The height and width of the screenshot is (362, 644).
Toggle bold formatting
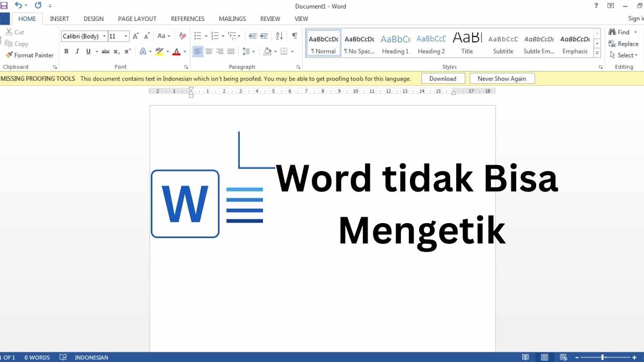(x=66, y=51)
